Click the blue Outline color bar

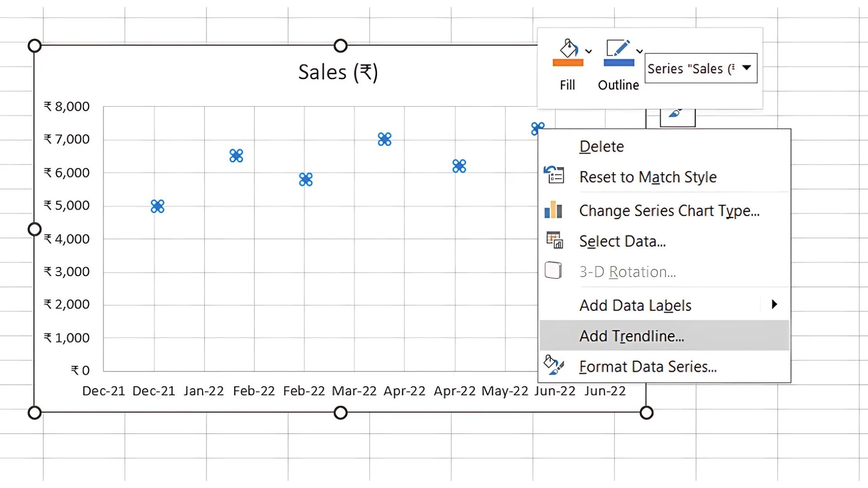click(x=619, y=63)
